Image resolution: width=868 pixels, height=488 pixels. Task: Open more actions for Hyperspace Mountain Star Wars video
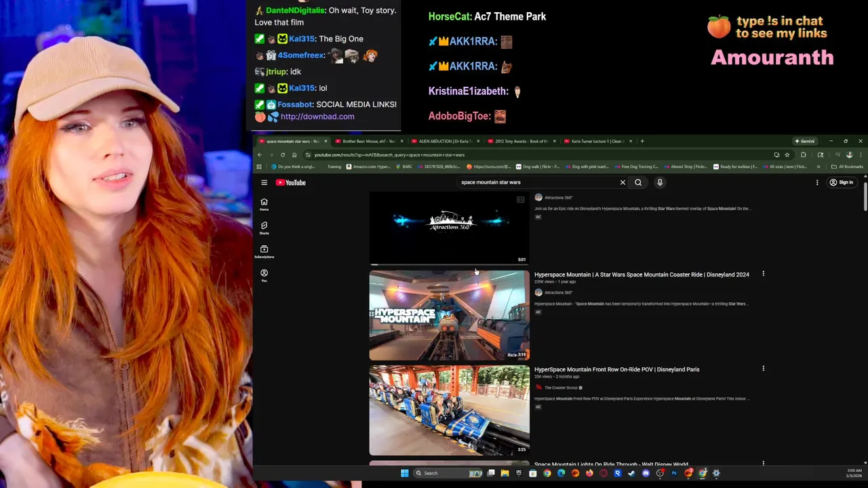pos(763,274)
